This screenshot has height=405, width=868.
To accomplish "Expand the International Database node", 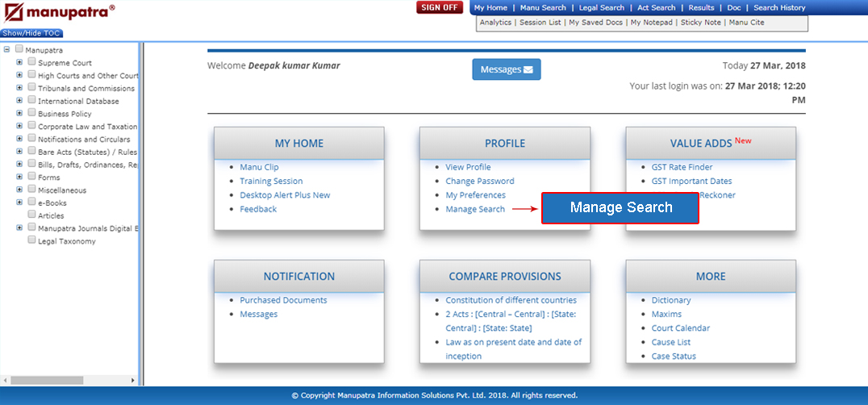I will coord(19,100).
